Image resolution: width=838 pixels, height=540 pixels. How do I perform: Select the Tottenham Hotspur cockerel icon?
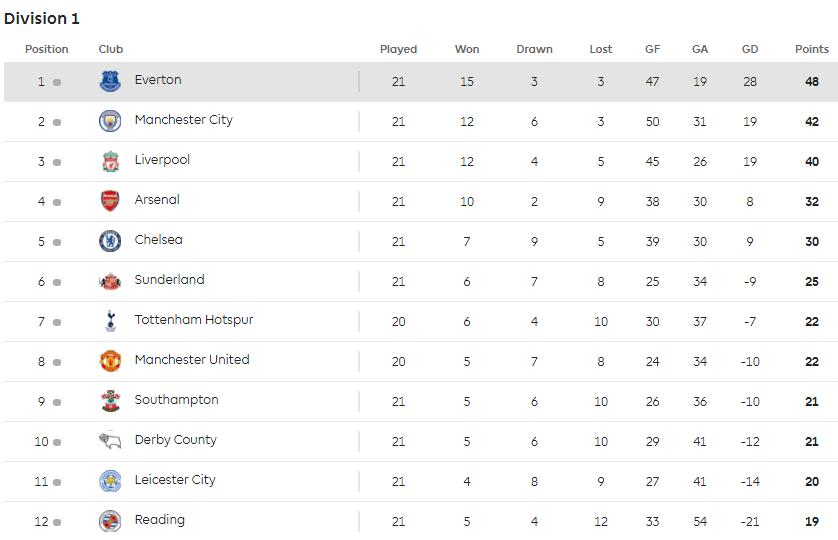[x=111, y=321]
